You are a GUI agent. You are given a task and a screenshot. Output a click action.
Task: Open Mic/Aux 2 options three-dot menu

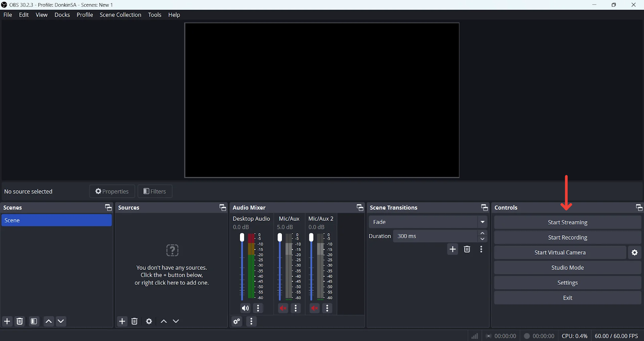(327, 308)
